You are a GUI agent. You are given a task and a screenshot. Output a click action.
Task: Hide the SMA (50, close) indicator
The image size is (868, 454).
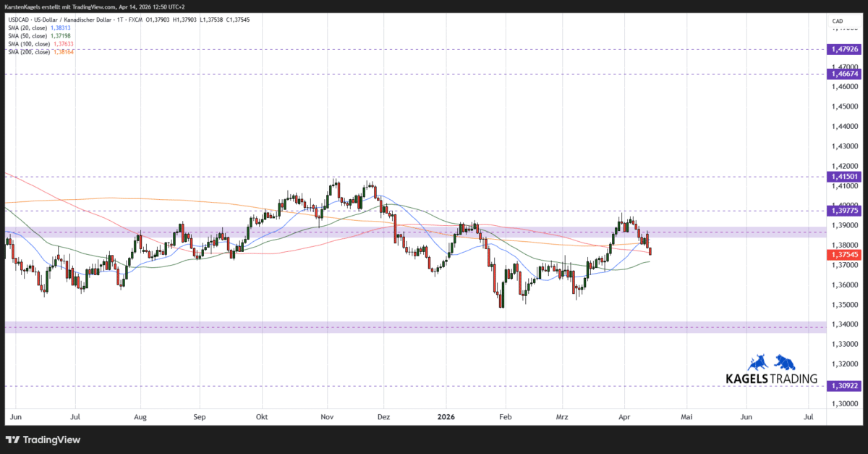pyautogui.click(x=27, y=35)
